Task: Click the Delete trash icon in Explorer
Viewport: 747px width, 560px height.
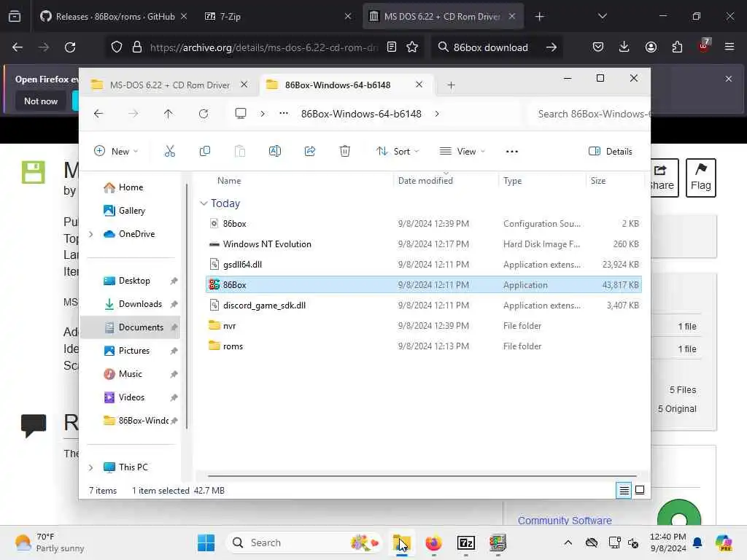Action: 345,152
